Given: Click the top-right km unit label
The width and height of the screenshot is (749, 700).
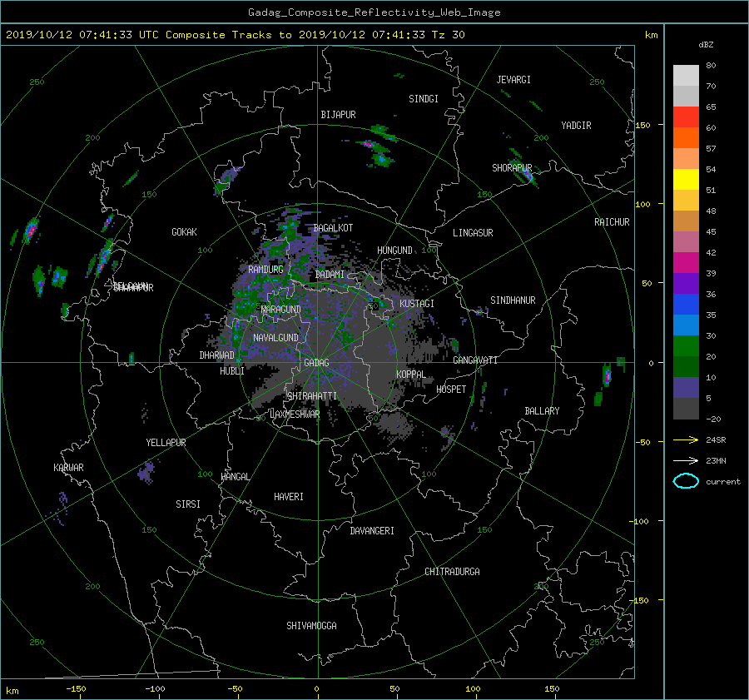Looking at the screenshot, I should (651, 35).
